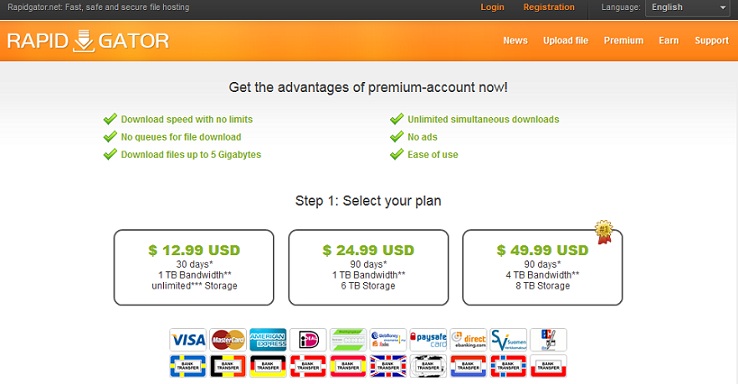Choose the American Express icon
Image resolution: width=738 pixels, height=384 pixels.
coord(268,339)
